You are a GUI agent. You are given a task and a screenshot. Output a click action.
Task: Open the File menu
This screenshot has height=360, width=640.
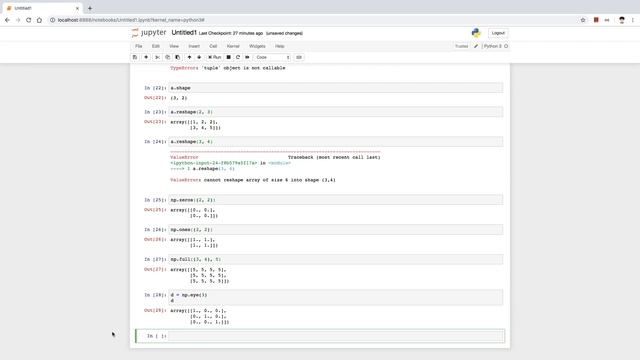(139, 46)
